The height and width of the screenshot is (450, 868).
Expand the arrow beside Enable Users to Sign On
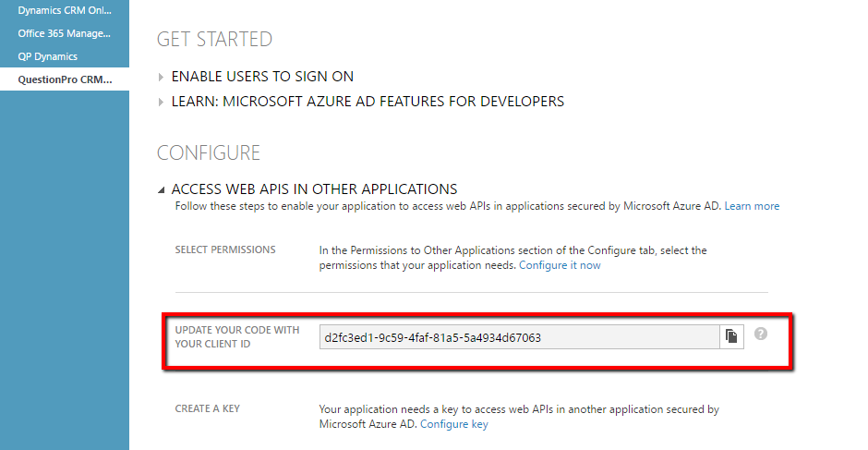coord(162,77)
